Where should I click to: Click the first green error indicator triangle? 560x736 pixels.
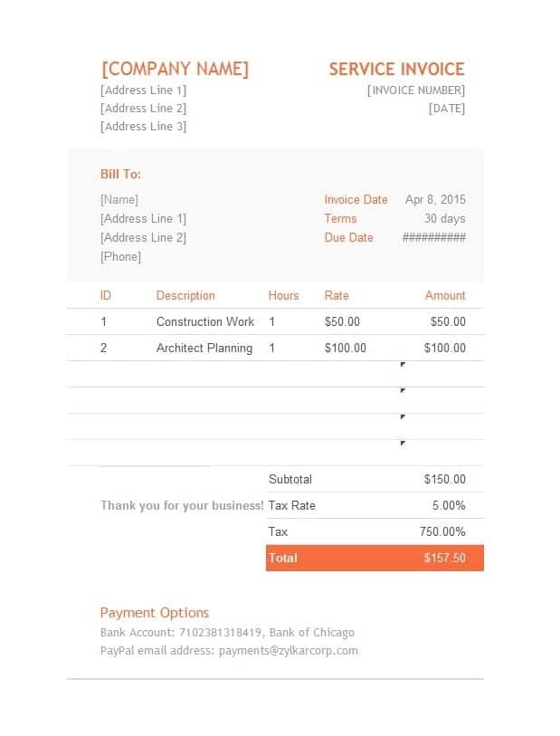coord(403,364)
